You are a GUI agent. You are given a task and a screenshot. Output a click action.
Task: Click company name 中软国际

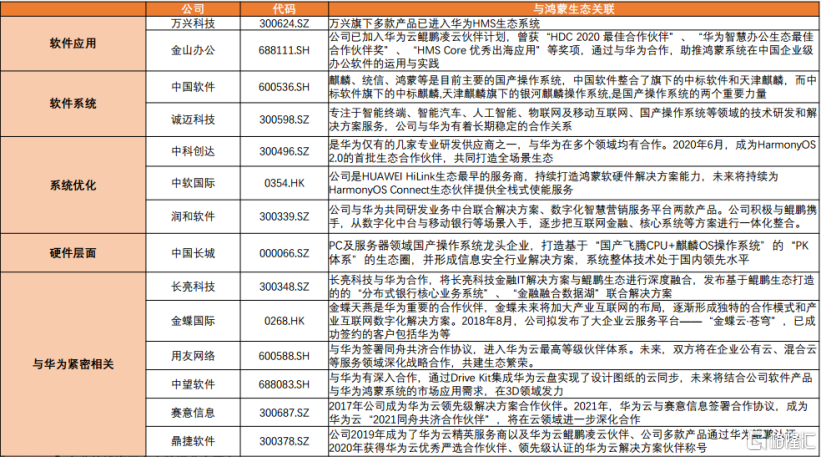pyautogui.click(x=193, y=183)
